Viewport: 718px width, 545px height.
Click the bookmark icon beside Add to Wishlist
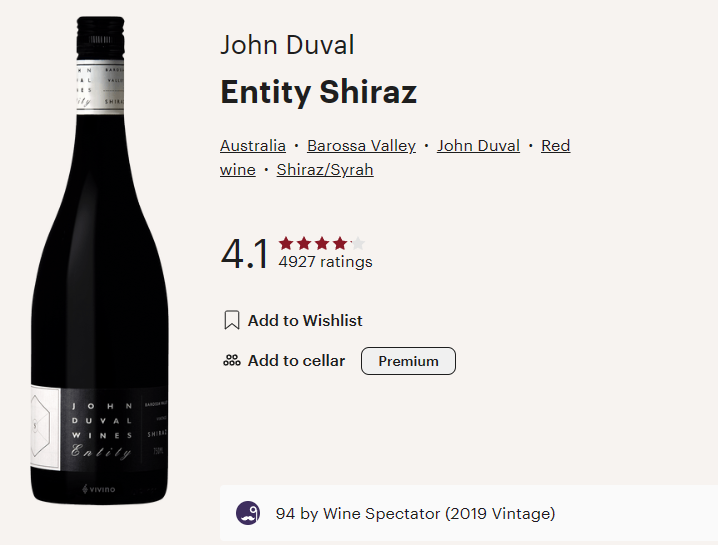(x=232, y=321)
